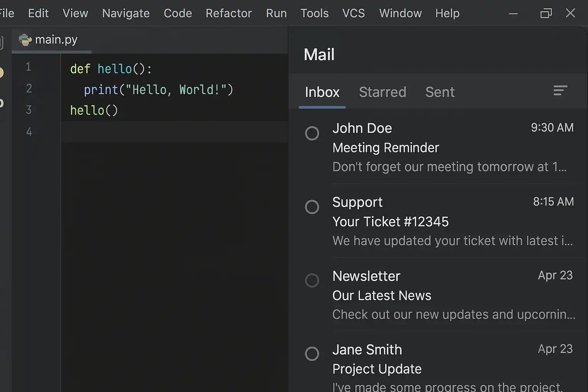This screenshot has height=392, width=588.
Task: Open the mail sort/filter icon
Action: 560,91
